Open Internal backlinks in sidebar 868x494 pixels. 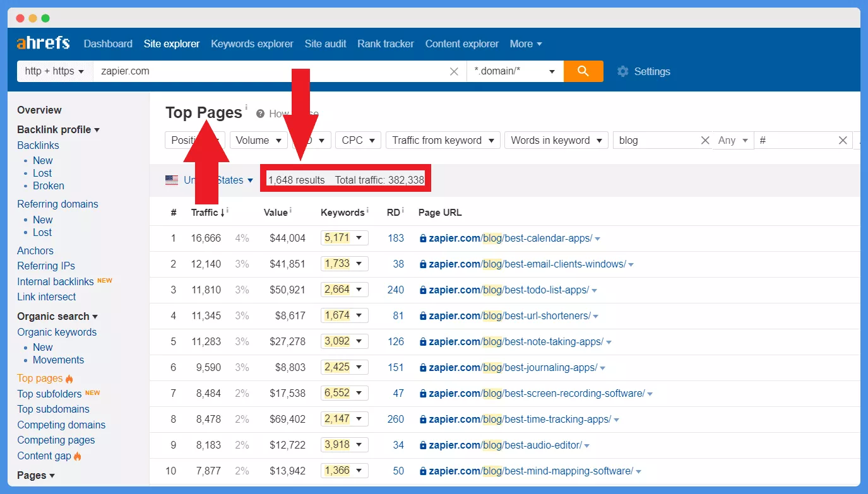click(56, 281)
